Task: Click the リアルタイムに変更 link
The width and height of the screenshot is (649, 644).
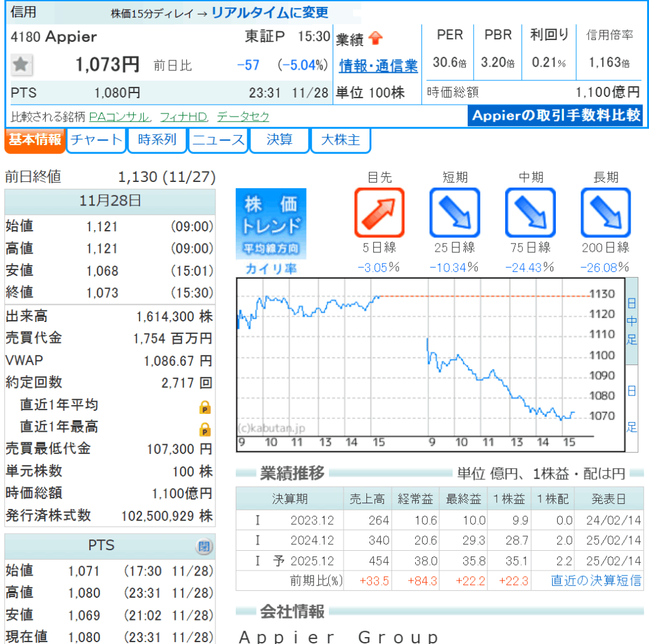Action: coord(270,12)
